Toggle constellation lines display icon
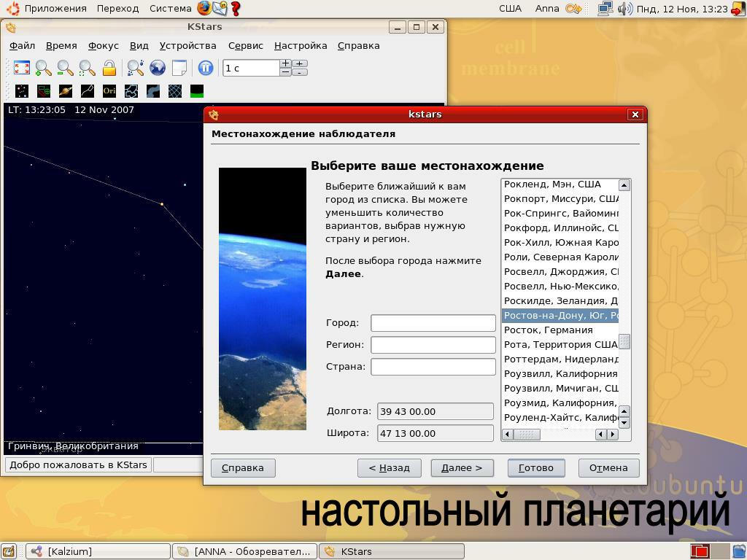The width and height of the screenshot is (747, 560). click(x=88, y=91)
